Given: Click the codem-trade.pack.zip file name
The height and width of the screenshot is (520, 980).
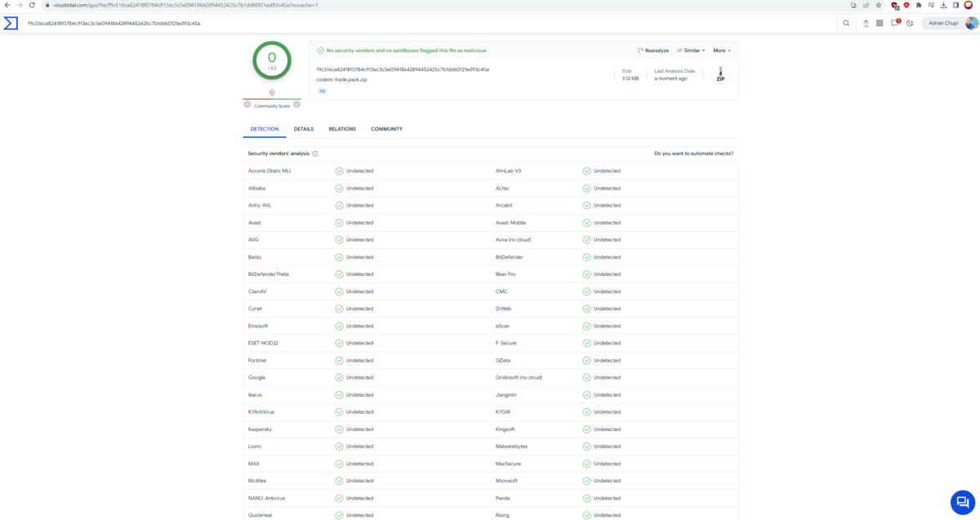Looking at the screenshot, I should coord(342,79).
